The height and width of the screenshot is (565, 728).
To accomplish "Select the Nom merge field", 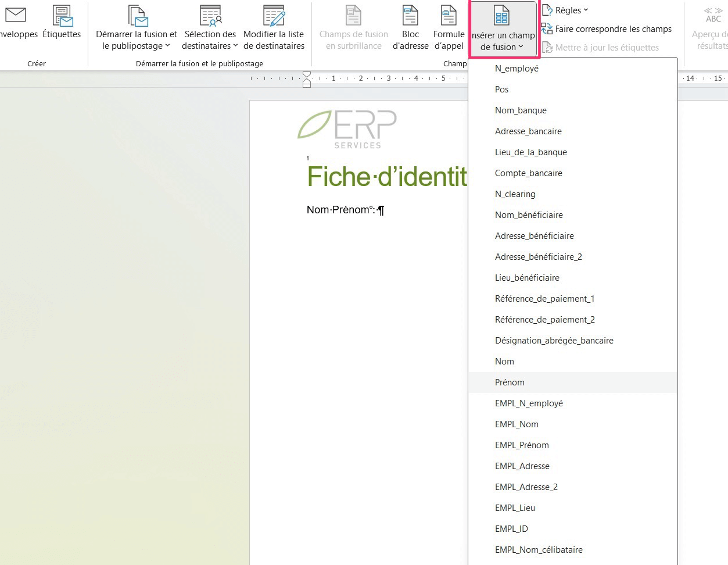I will [504, 362].
